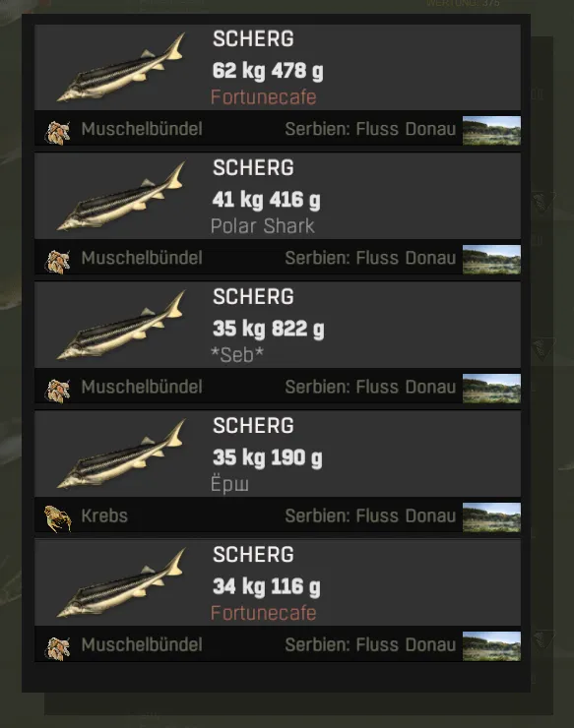This screenshot has width=574, height=728.
Task: Click the mussel bundle bait icon in first entry
Action: (x=58, y=132)
